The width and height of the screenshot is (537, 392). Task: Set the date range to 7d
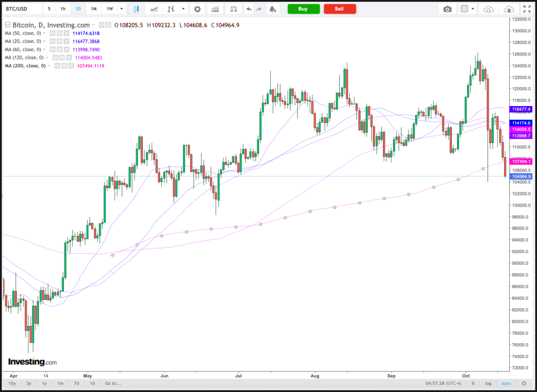point(77,383)
